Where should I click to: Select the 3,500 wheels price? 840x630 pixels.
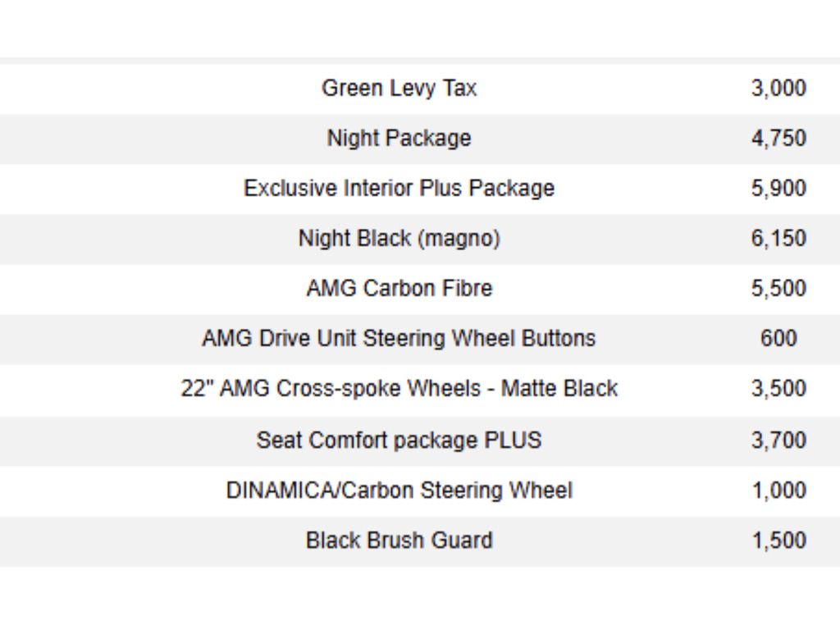(x=778, y=389)
